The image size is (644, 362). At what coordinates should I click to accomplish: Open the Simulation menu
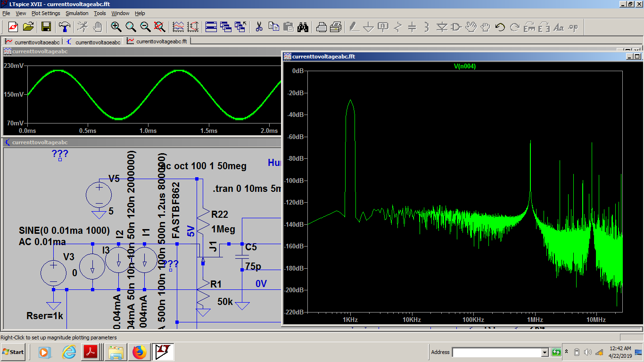tap(77, 13)
